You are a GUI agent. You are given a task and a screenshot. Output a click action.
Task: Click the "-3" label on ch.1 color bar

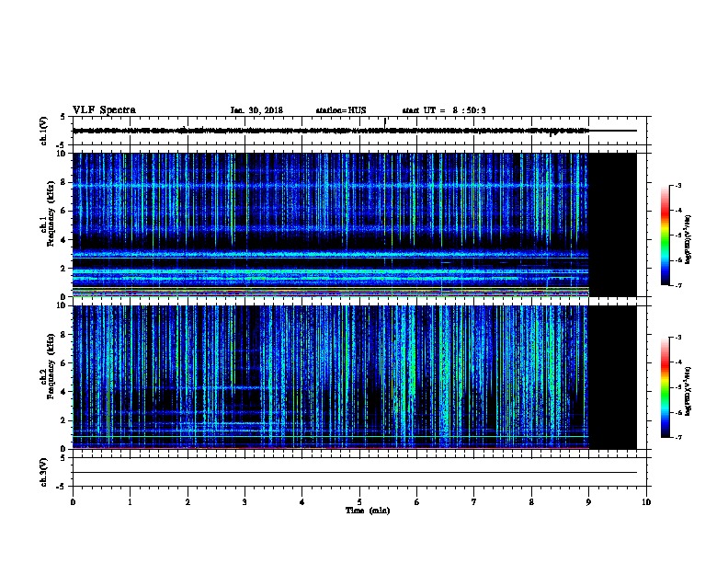click(x=677, y=185)
